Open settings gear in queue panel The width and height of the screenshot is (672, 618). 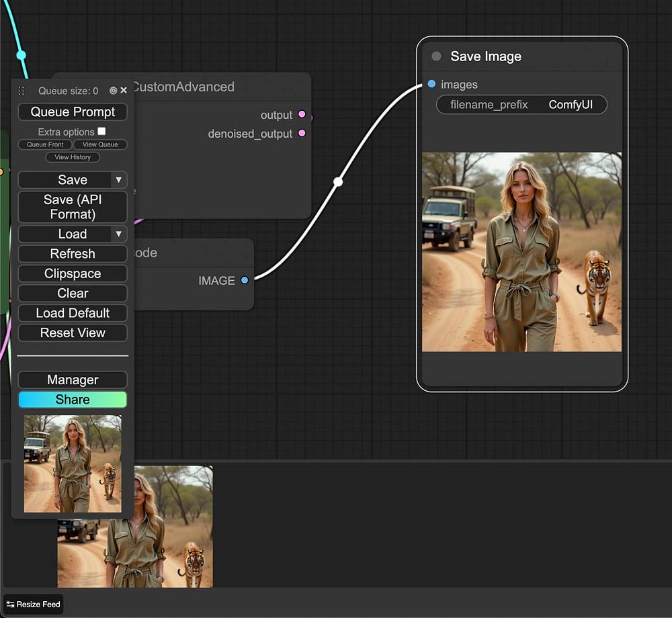(x=113, y=91)
